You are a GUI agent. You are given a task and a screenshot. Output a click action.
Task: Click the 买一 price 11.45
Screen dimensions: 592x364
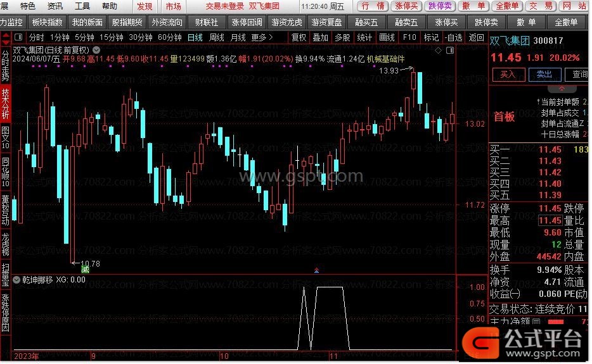tap(550, 150)
